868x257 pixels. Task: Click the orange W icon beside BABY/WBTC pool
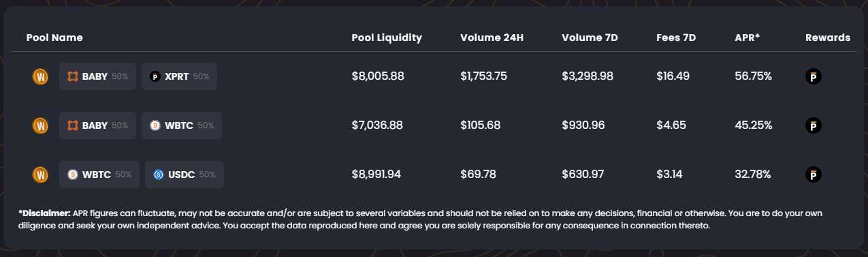point(40,125)
